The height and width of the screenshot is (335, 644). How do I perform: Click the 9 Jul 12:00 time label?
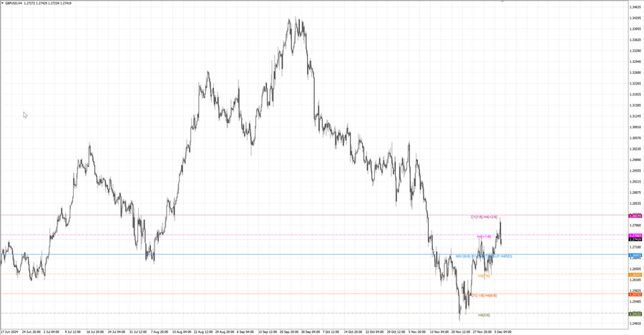coord(73,331)
